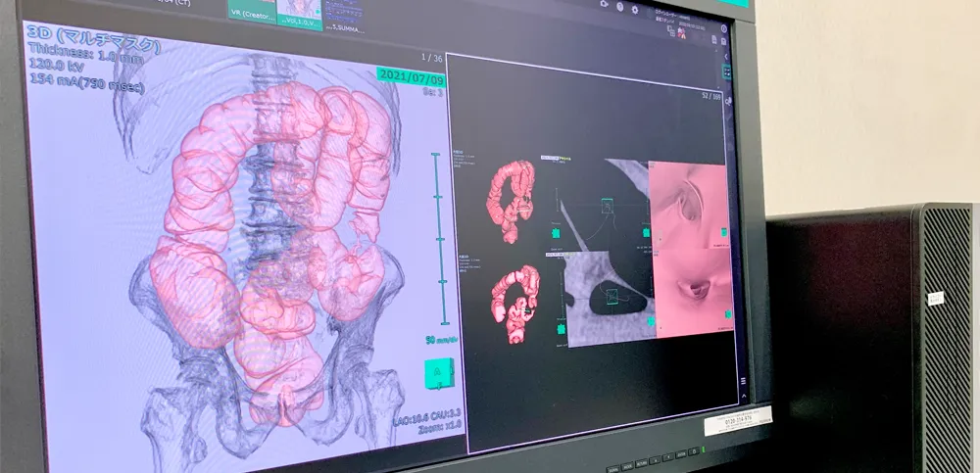The height and width of the screenshot is (473, 980).
Task: Open the settings gear icon in top bar
Action: pyautogui.click(x=637, y=9)
